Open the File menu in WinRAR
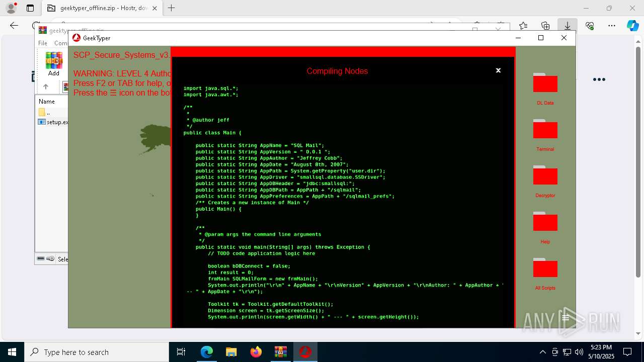This screenshot has width=644, height=362. tap(43, 43)
